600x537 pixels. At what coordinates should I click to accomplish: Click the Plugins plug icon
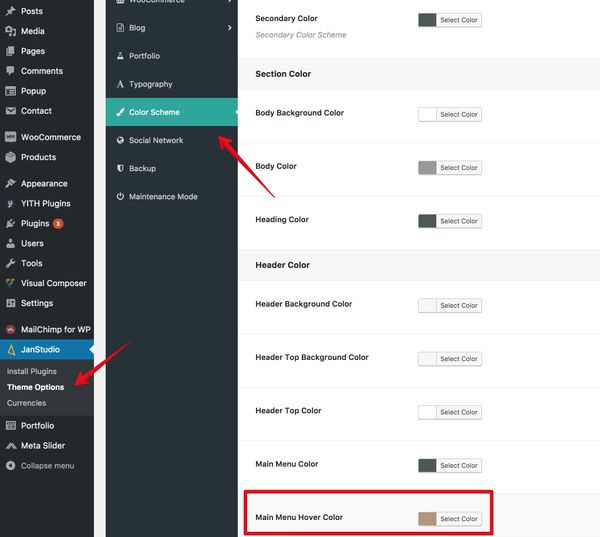tap(11, 224)
